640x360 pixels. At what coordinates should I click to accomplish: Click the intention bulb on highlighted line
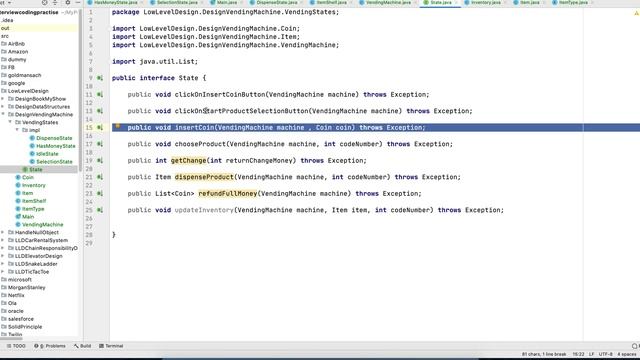pos(118,126)
